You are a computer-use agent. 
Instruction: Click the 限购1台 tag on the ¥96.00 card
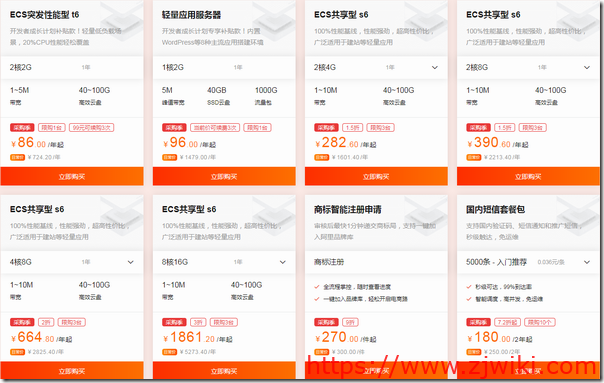258,128
